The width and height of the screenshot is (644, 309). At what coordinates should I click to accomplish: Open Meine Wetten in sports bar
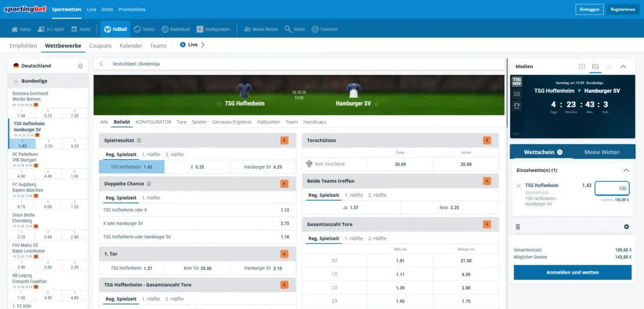coord(261,29)
